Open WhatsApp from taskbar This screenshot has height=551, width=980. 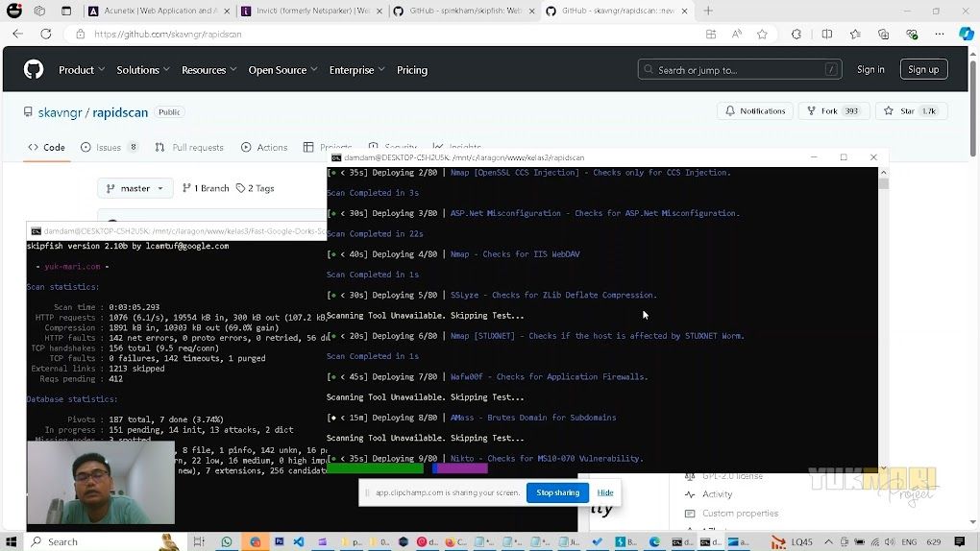[227, 541]
